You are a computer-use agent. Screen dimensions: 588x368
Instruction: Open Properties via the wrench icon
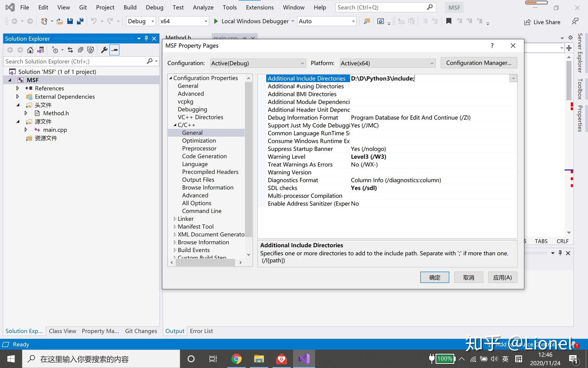104,50
